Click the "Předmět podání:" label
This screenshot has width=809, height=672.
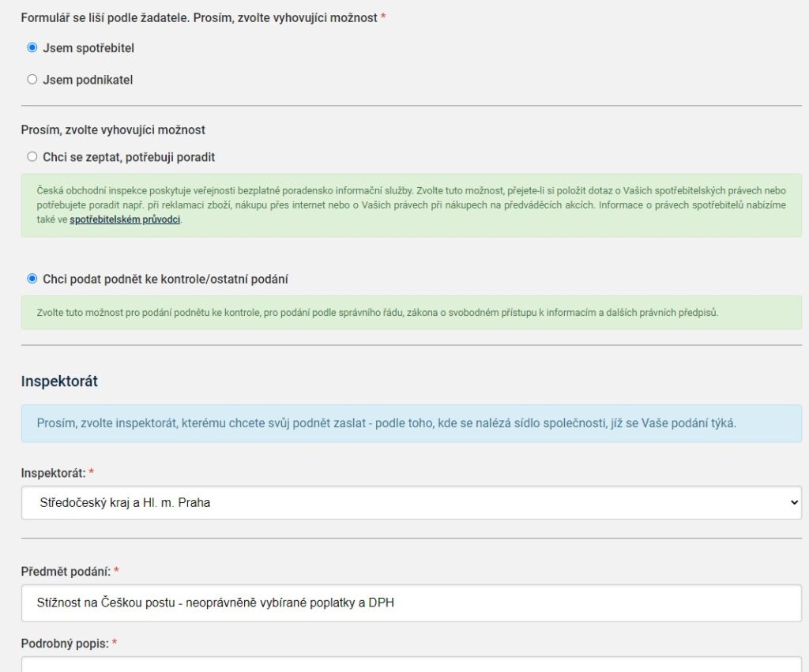tap(66, 571)
